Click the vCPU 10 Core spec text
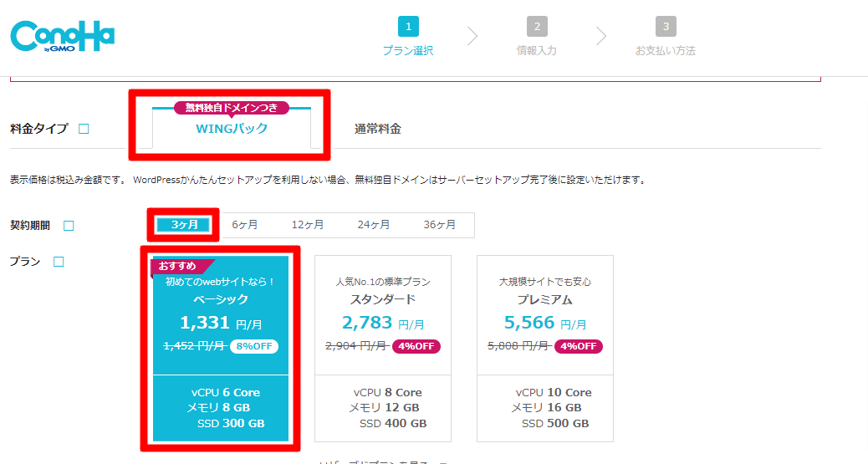Viewport: 868px width, 464px height. click(554, 393)
